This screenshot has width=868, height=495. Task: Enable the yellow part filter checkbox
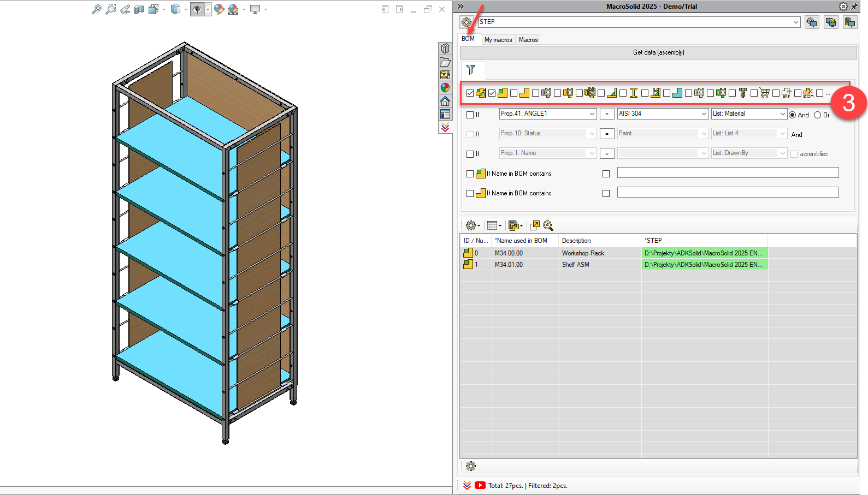(x=514, y=93)
